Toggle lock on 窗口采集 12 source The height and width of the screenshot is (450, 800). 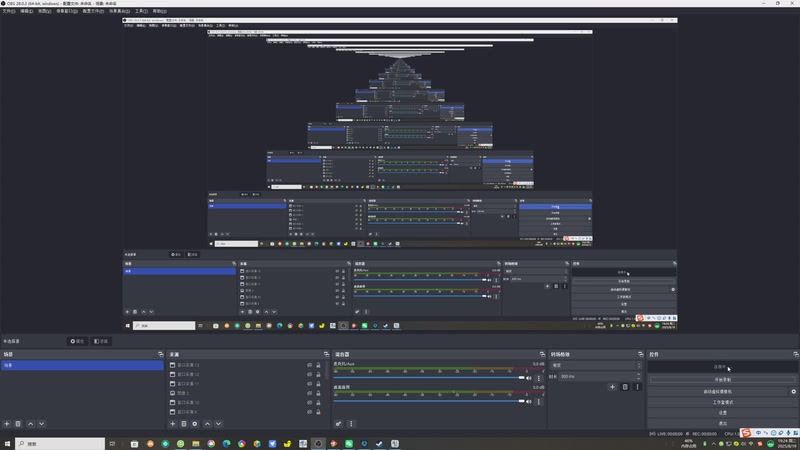tap(318, 374)
